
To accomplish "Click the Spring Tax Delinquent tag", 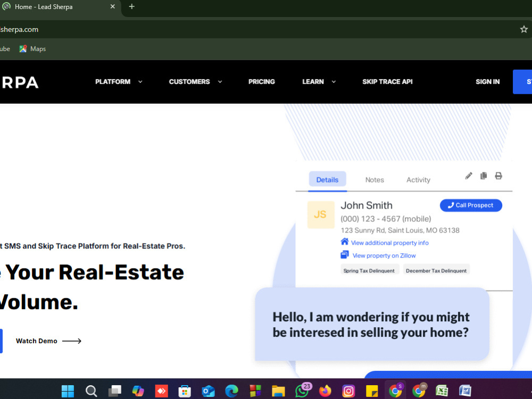I will tap(369, 270).
